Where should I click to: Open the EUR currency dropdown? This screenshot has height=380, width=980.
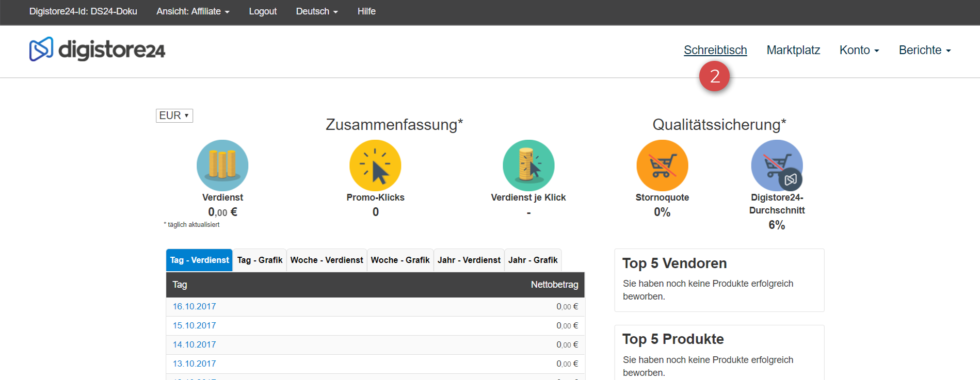coord(174,115)
